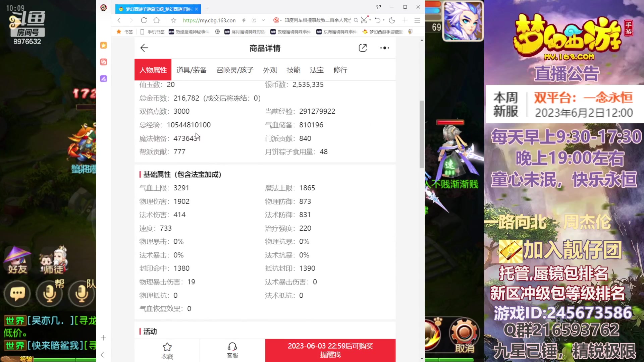This screenshot has width=644, height=362.
Task: Close the 梦幻西游手游藏宝阁 tab
Action: tap(197, 9)
